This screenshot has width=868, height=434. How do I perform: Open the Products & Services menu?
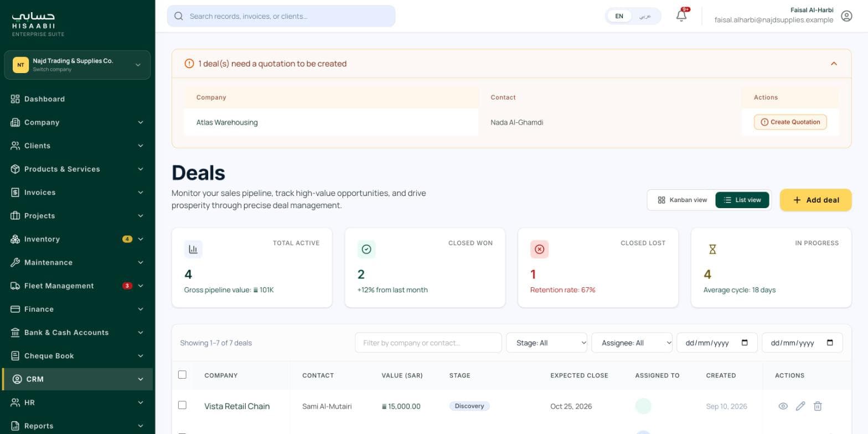coord(77,169)
